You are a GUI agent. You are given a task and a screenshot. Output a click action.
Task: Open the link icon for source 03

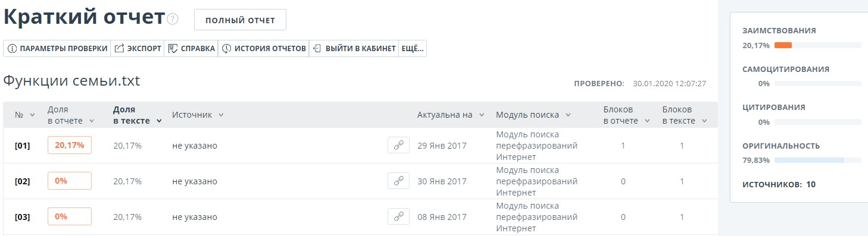398,216
